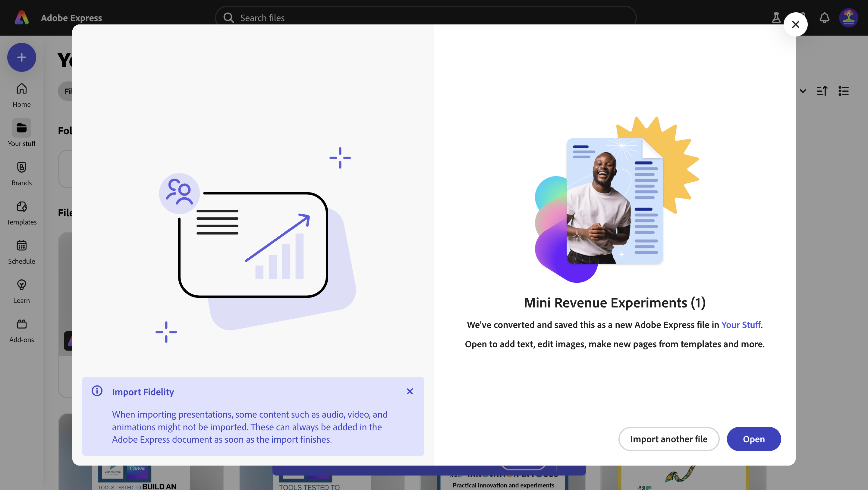Click Import another file button
The width and height of the screenshot is (868, 490).
point(668,439)
